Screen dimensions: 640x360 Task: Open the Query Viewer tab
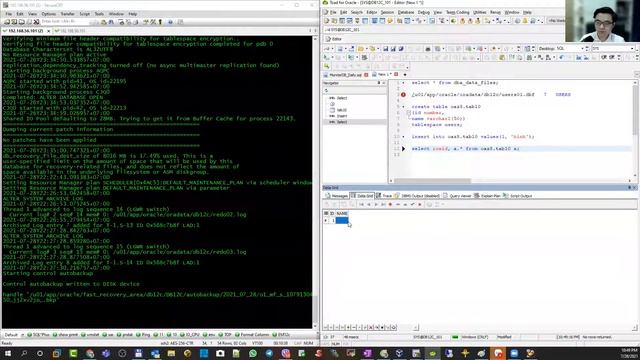(457, 196)
